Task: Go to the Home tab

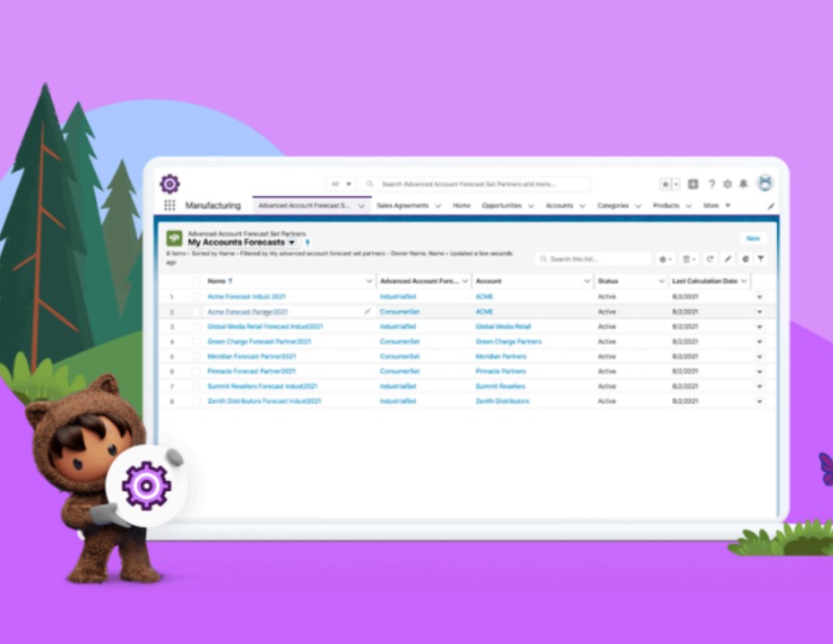Action: [461, 206]
